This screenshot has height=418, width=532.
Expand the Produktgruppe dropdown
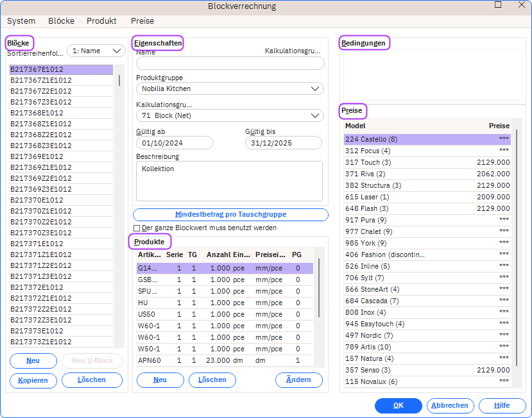click(230, 88)
